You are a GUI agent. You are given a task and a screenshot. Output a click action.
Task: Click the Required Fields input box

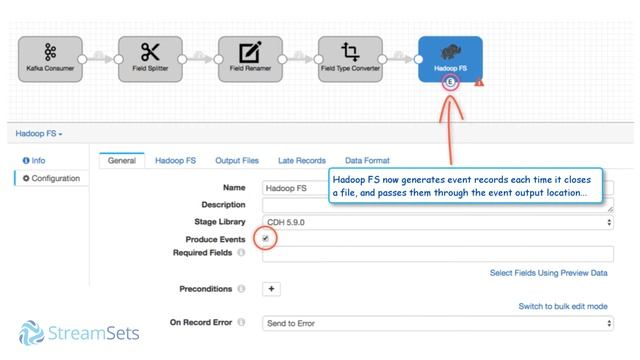438,254
